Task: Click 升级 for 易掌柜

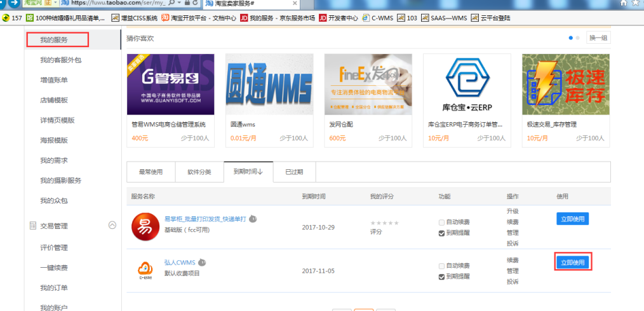Action: tap(513, 211)
